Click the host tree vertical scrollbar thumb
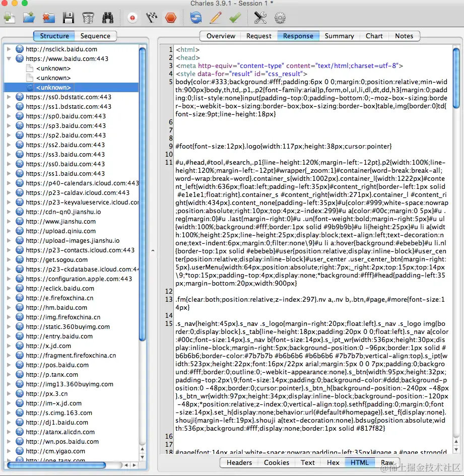 142,194
